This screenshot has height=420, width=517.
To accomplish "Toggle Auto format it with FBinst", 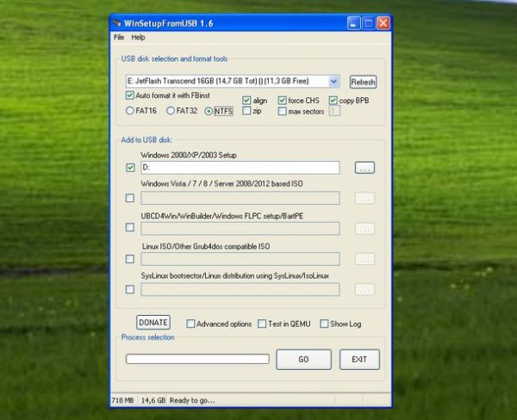I will (x=130, y=96).
